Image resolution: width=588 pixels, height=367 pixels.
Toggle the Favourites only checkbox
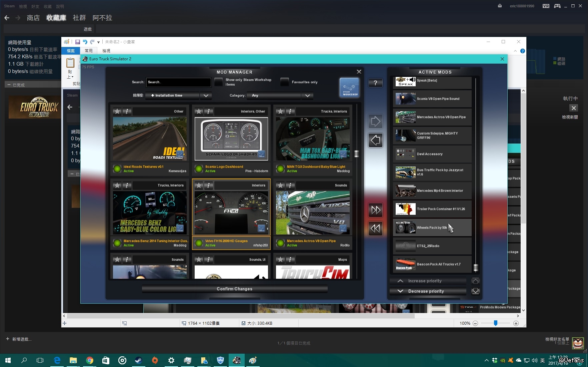coord(284,82)
